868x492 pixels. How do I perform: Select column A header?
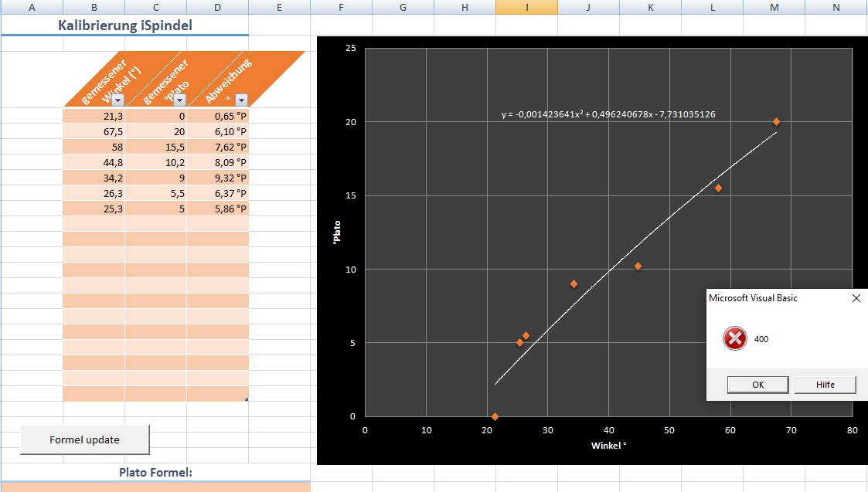tap(31, 7)
